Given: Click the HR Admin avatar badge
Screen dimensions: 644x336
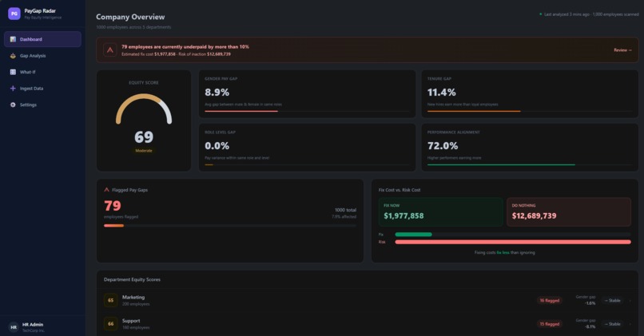Looking at the screenshot, I should [x=14, y=327].
